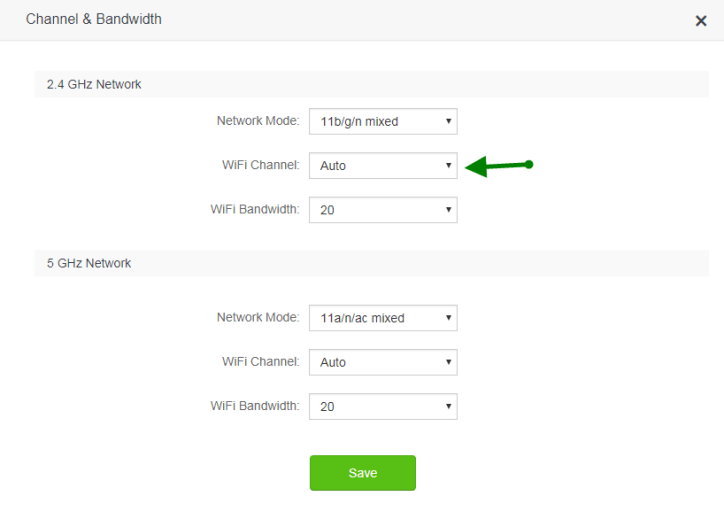The height and width of the screenshot is (519, 724).
Task: Open the 2.4 GHz WiFi Bandwidth dropdown
Action: tap(383, 210)
